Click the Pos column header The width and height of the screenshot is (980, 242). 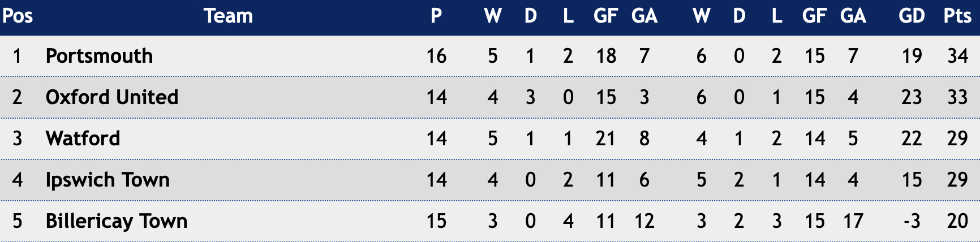(18, 16)
